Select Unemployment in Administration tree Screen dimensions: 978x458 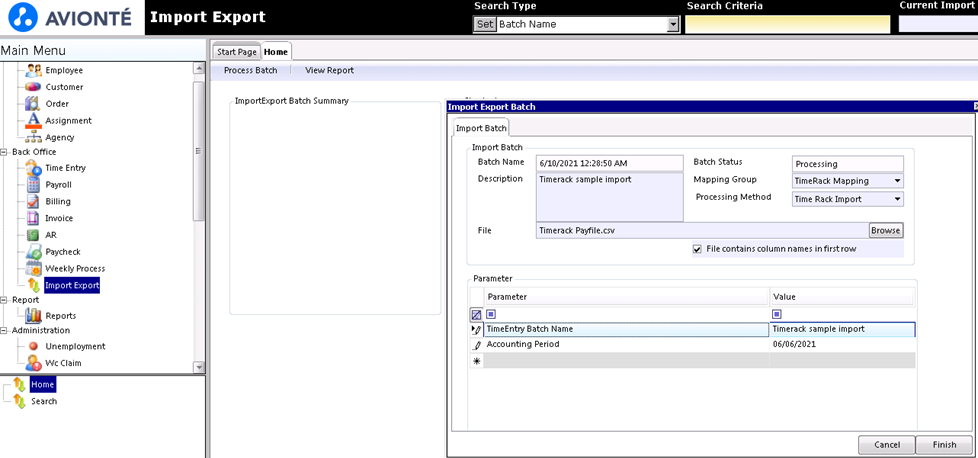[75, 346]
